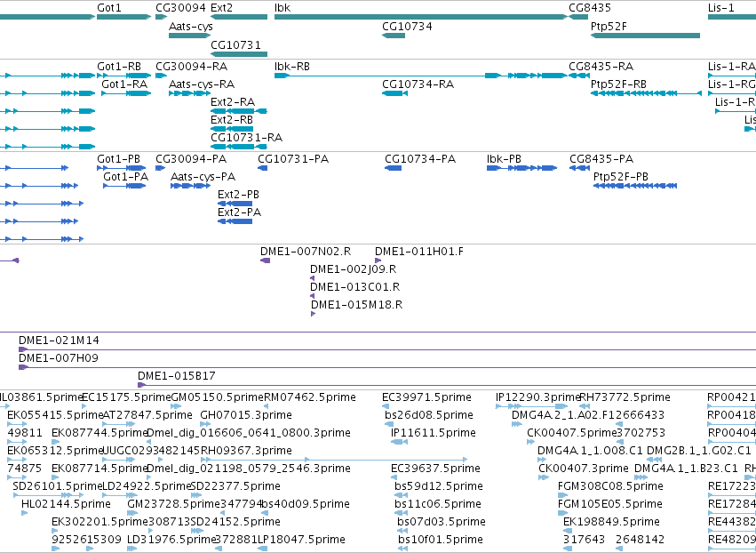Viewport: 756px width, 553px height.
Task: Click the CG30094 gene feature
Action: pyautogui.click(x=161, y=17)
